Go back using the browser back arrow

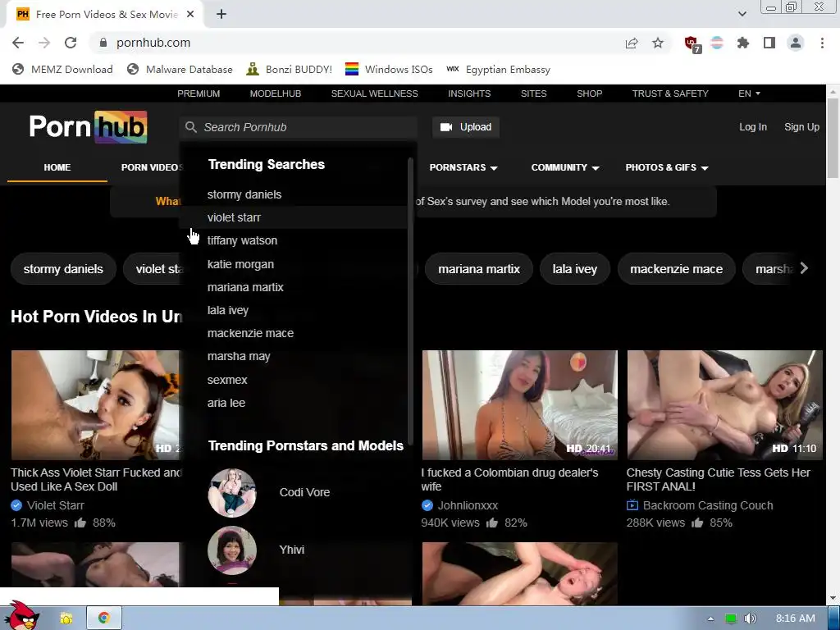(18, 43)
